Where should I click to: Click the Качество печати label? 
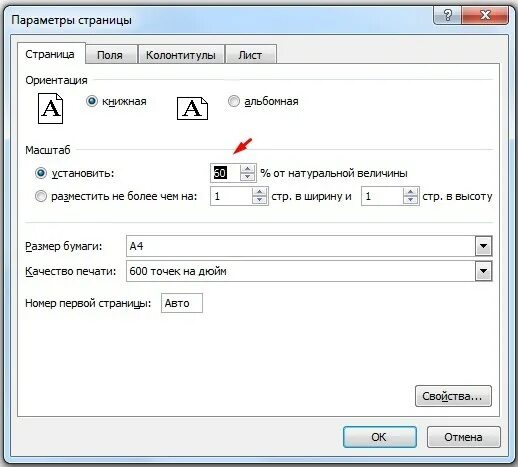click(x=70, y=271)
